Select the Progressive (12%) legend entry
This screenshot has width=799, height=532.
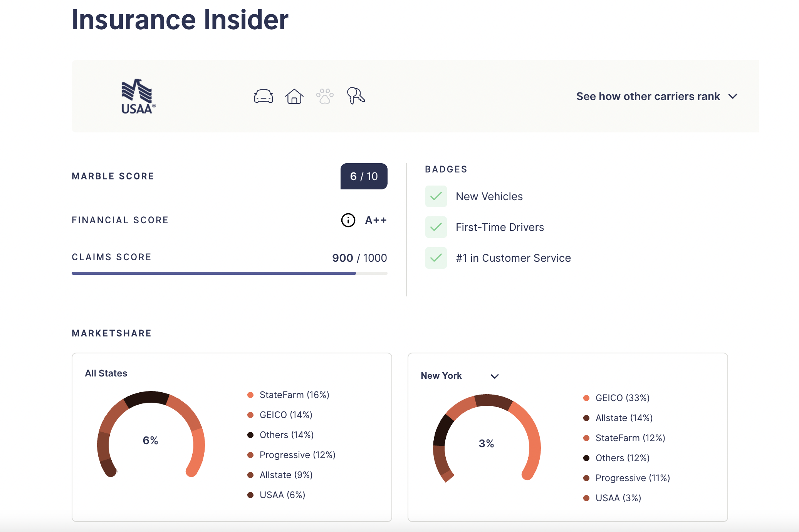pos(291,455)
